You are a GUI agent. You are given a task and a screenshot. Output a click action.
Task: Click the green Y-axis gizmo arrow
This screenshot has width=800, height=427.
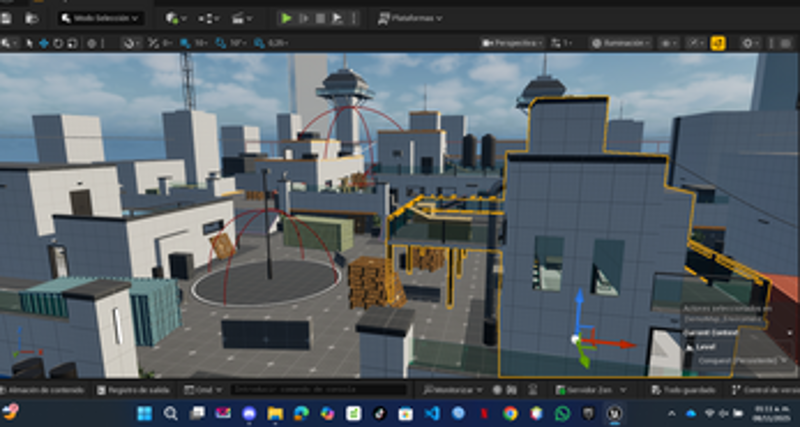coord(584,358)
